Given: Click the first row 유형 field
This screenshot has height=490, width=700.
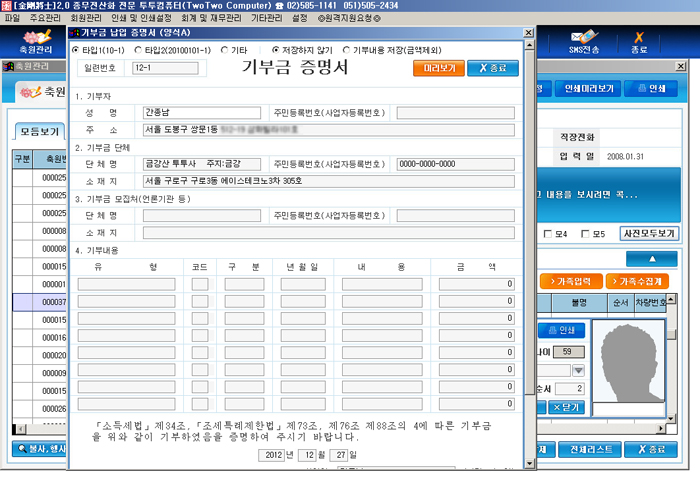Looking at the screenshot, I should [126, 284].
